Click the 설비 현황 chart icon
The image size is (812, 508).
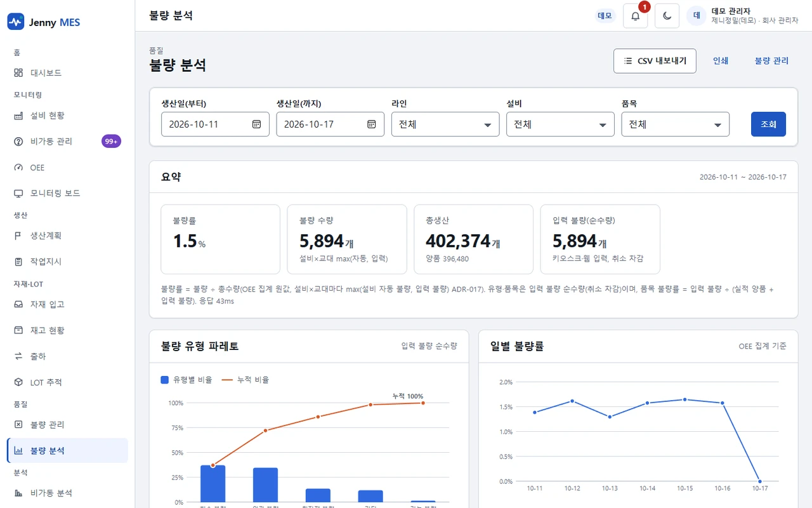click(x=18, y=116)
